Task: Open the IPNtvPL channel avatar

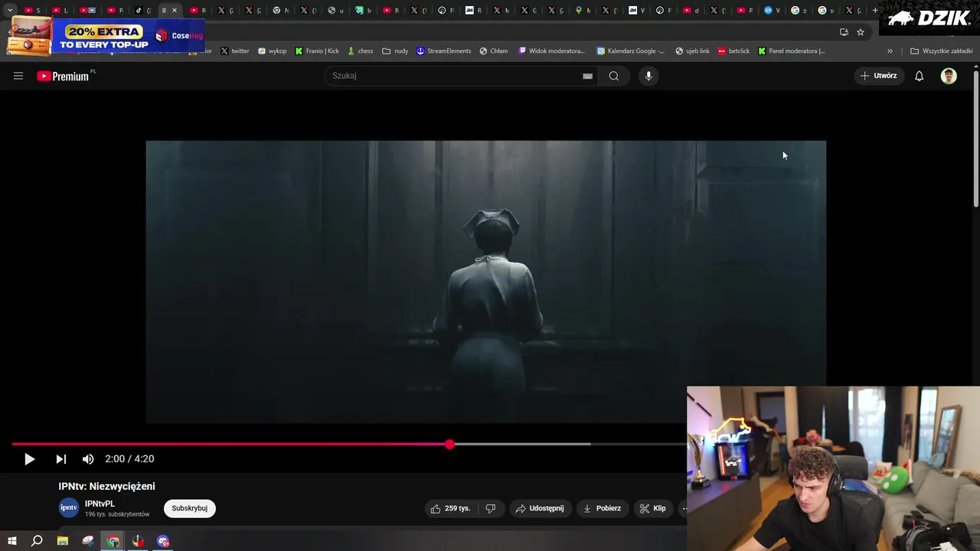Action: pyautogui.click(x=69, y=508)
